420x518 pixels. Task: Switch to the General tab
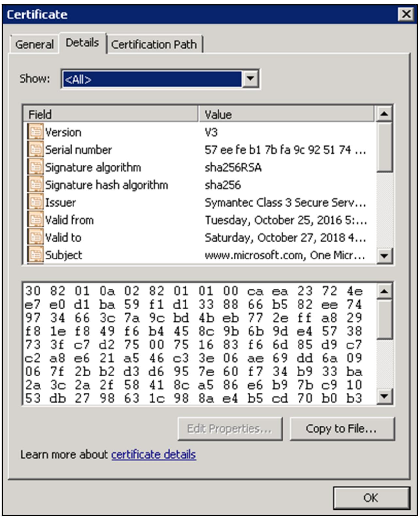point(34,44)
